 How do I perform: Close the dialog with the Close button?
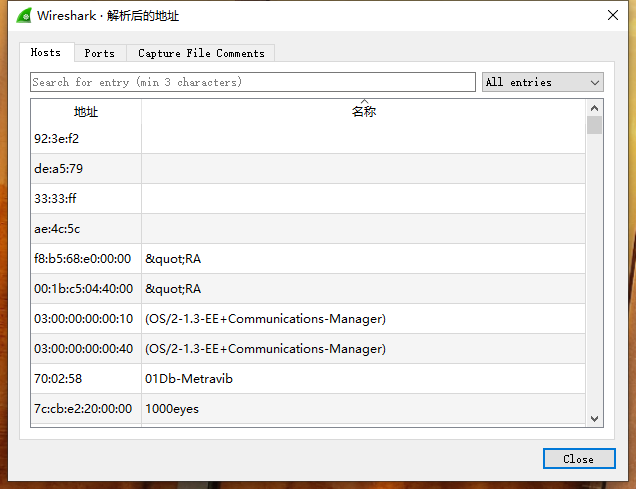pyautogui.click(x=579, y=459)
